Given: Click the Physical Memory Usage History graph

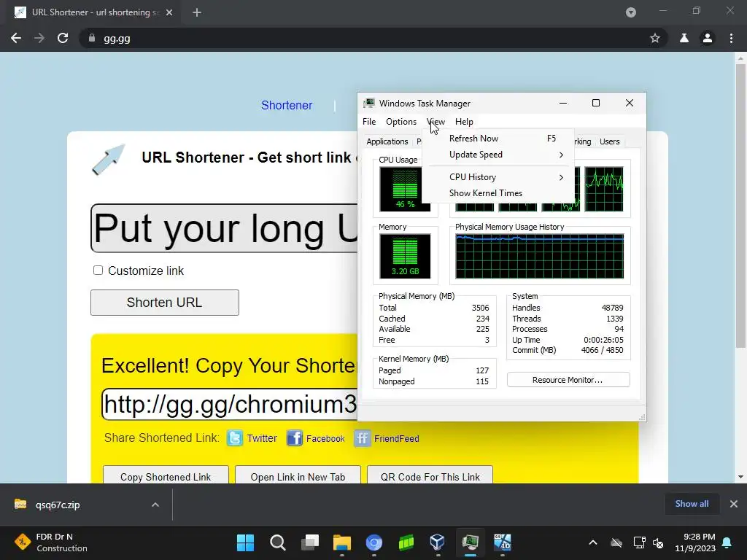Looking at the screenshot, I should pyautogui.click(x=540, y=256).
